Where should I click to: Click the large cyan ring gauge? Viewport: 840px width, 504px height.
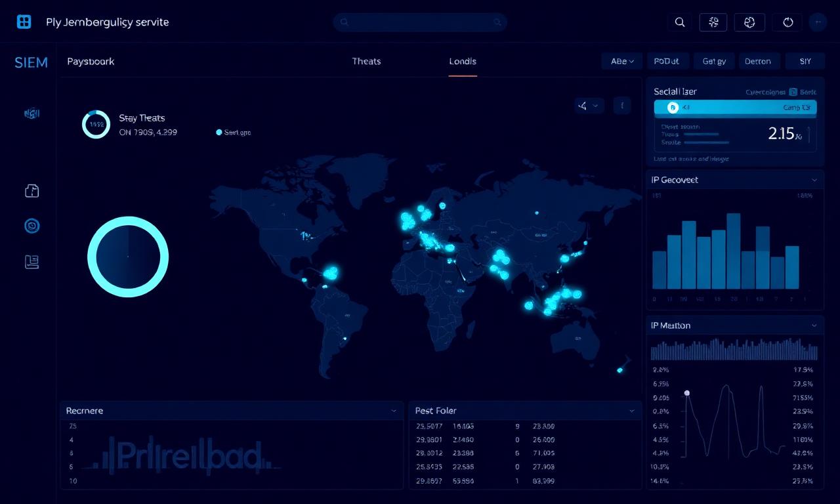click(x=128, y=257)
